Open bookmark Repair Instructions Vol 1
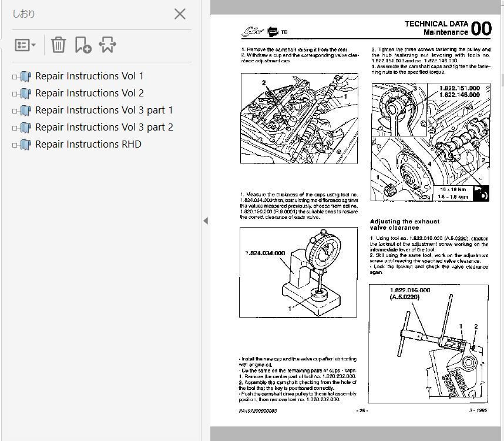The height and width of the screenshot is (441, 504). pyautogui.click(x=89, y=76)
